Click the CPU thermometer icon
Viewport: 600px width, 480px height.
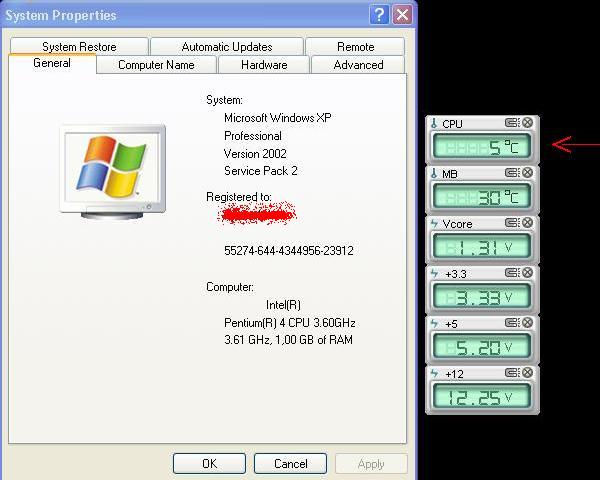tap(434, 123)
